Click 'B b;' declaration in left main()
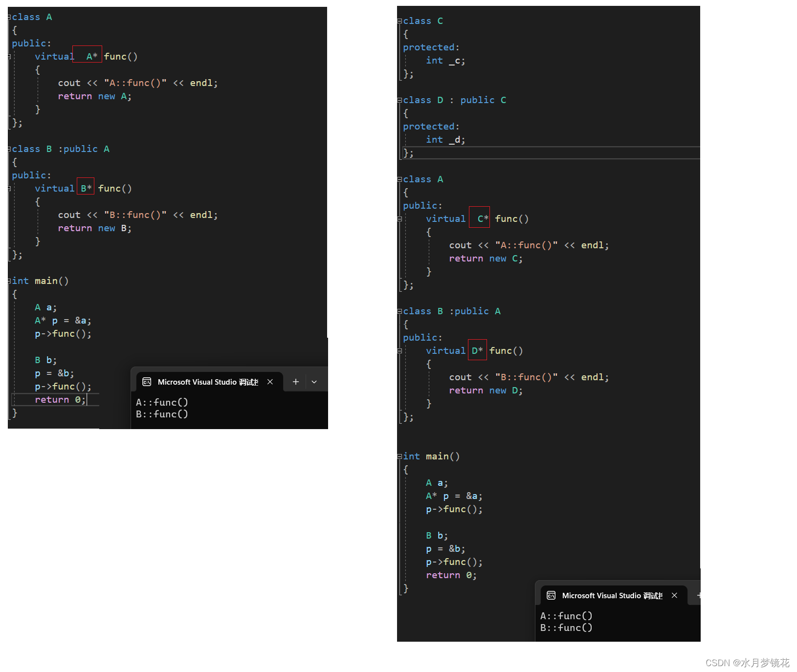The height and width of the screenshot is (672, 797). click(46, 360)
